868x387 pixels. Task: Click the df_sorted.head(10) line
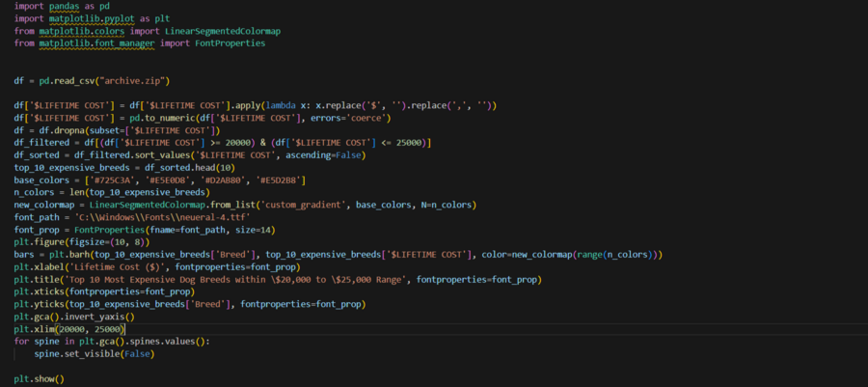point(124,168)
